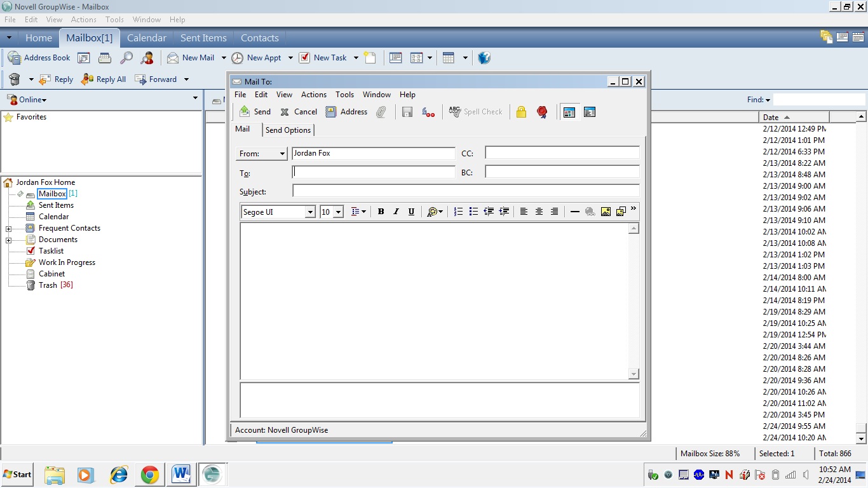Click the second message view layout icon
868x488 pixels.
589,112
